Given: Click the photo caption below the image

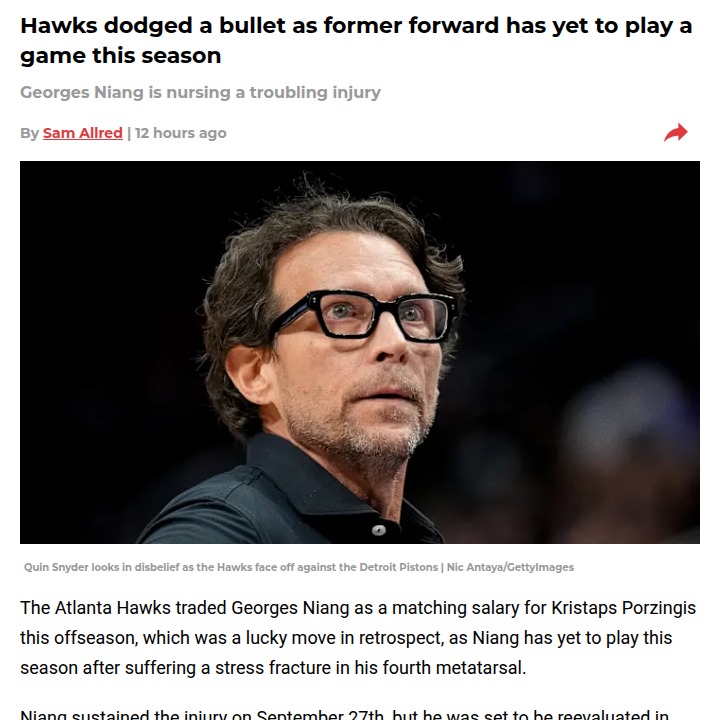Looking at the screenshot, I should pyautogui.click(x=299, y=567).
